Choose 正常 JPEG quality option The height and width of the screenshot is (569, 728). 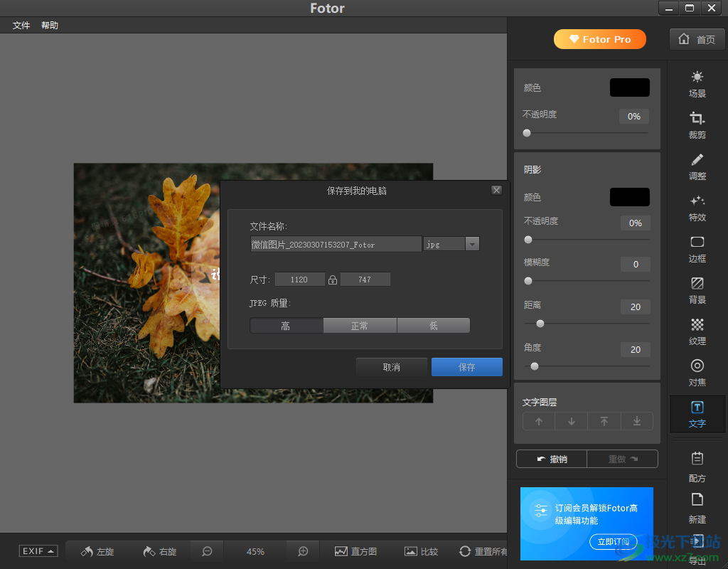tap(360, 326)
